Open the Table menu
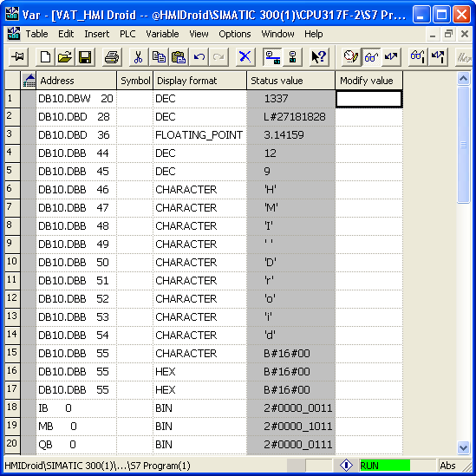This screenshot has height=476, width=476. click(36, 34)
